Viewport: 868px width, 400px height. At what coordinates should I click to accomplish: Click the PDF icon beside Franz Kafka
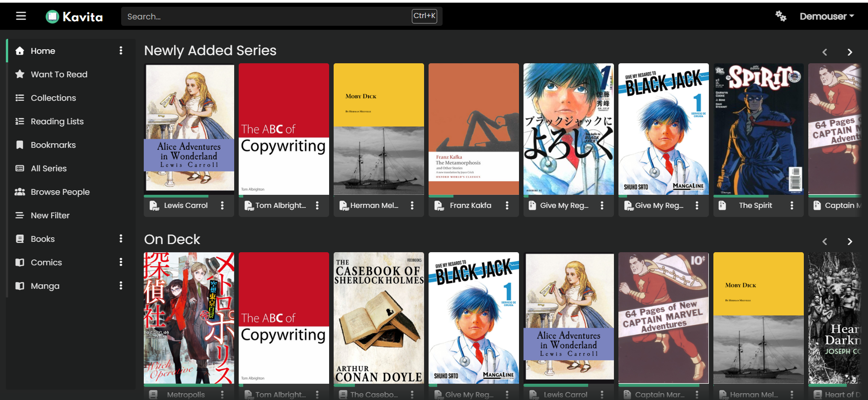(x=439, y=206)
